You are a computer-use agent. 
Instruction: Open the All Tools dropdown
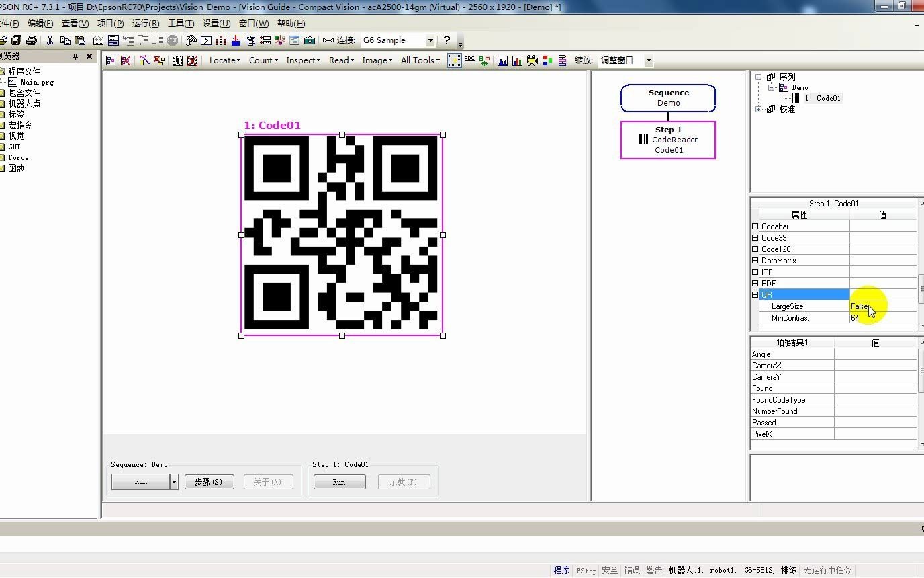click(x=420, y=60)
